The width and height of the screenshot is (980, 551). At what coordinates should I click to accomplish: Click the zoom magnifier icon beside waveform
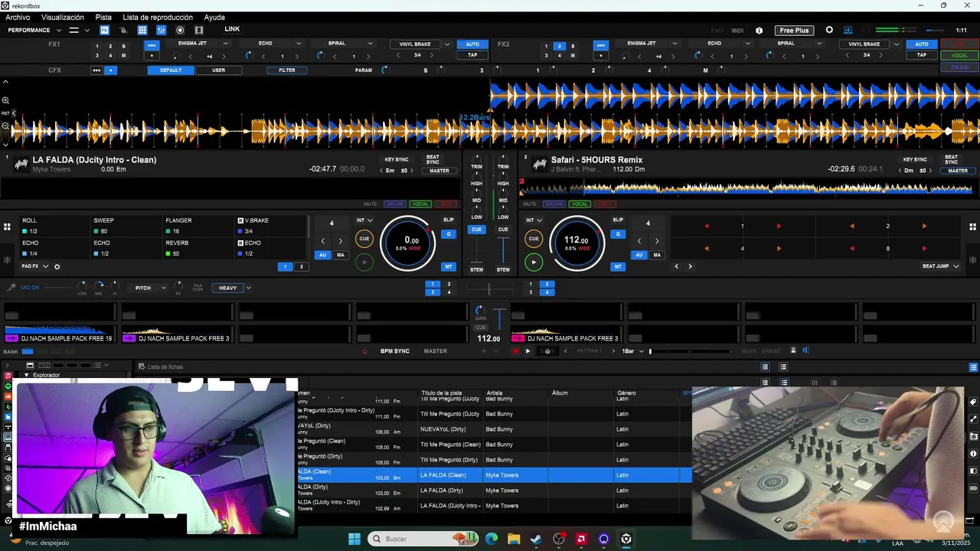click(x=5, y=100)
